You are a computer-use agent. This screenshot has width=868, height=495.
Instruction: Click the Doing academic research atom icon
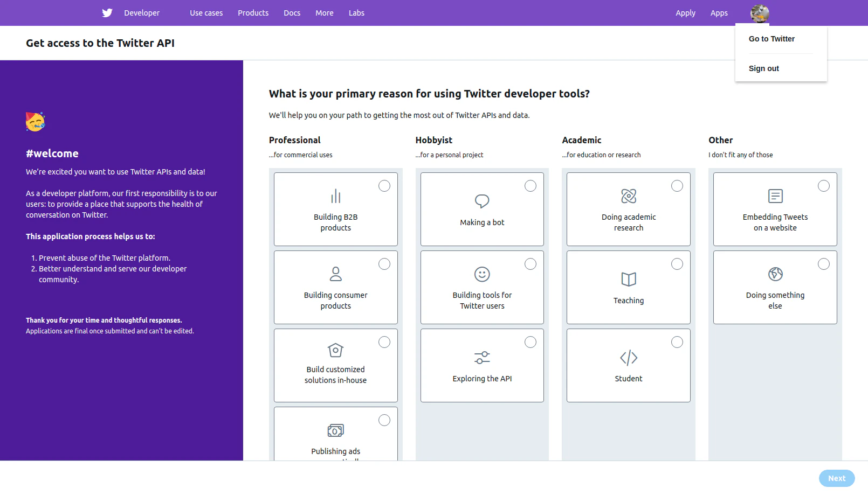629,196
